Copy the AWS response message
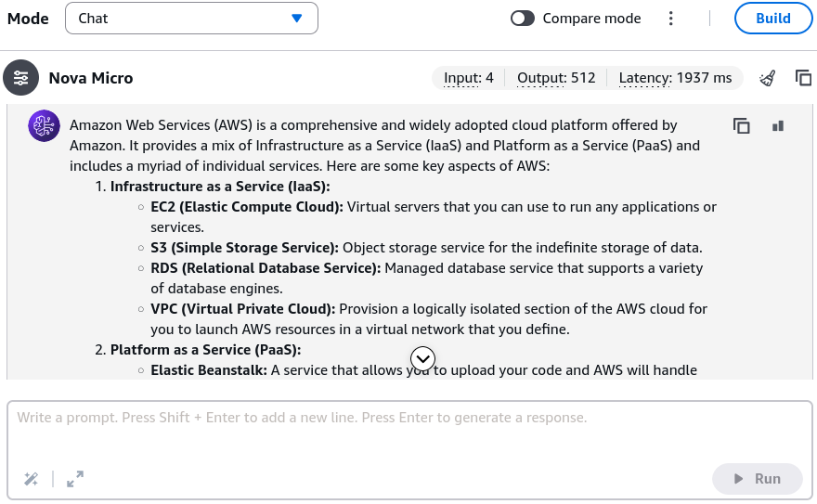Screen dimensions: 817x504 (742, 126)
